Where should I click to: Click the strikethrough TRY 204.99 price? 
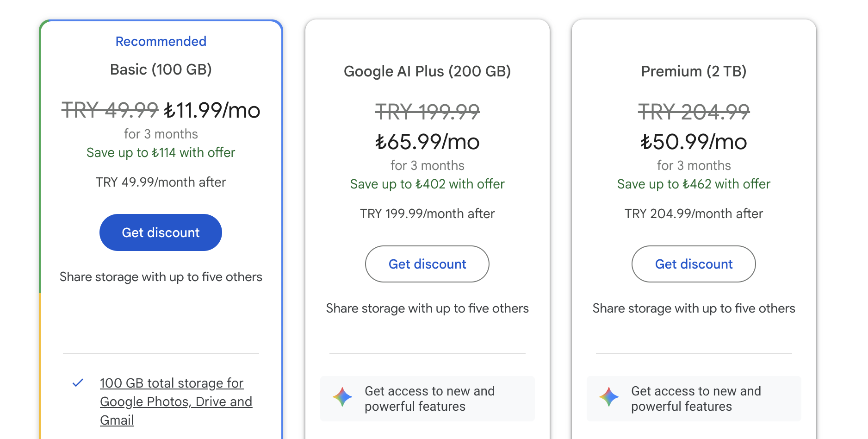click(694, 112)
